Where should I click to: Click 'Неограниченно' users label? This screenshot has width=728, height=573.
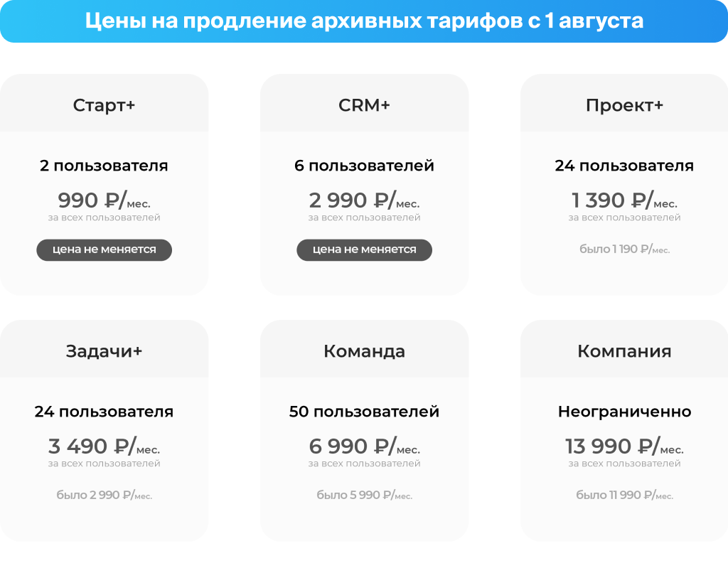coord(624,412)
